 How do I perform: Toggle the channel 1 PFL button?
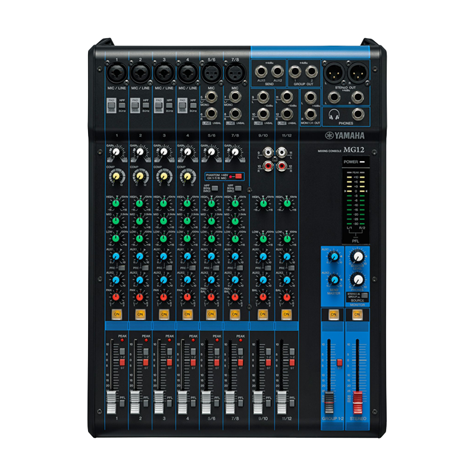[122, 403]
